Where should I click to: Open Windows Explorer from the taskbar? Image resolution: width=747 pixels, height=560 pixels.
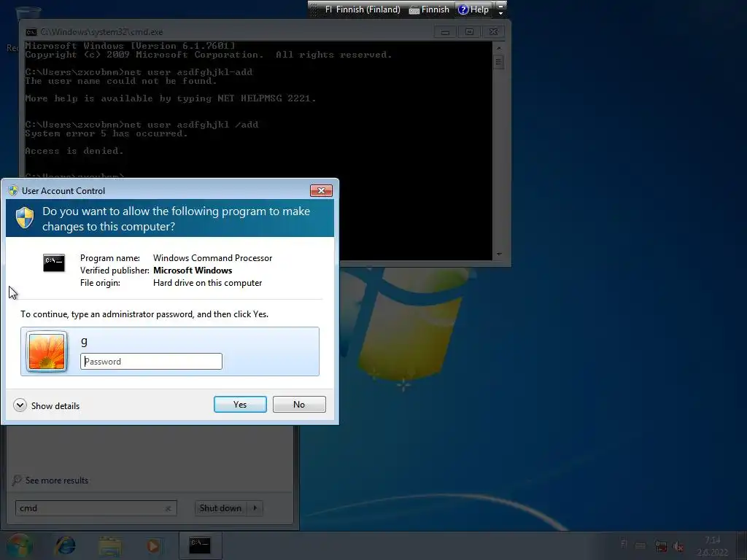click(x=110, y=545)
